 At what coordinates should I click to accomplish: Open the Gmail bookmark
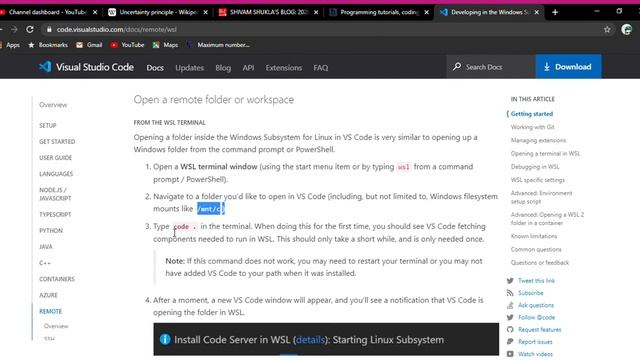(89, 45)
